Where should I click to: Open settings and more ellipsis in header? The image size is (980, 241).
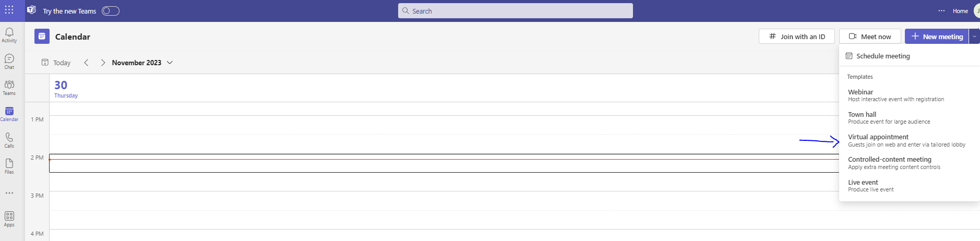click(x=941, y=11)
